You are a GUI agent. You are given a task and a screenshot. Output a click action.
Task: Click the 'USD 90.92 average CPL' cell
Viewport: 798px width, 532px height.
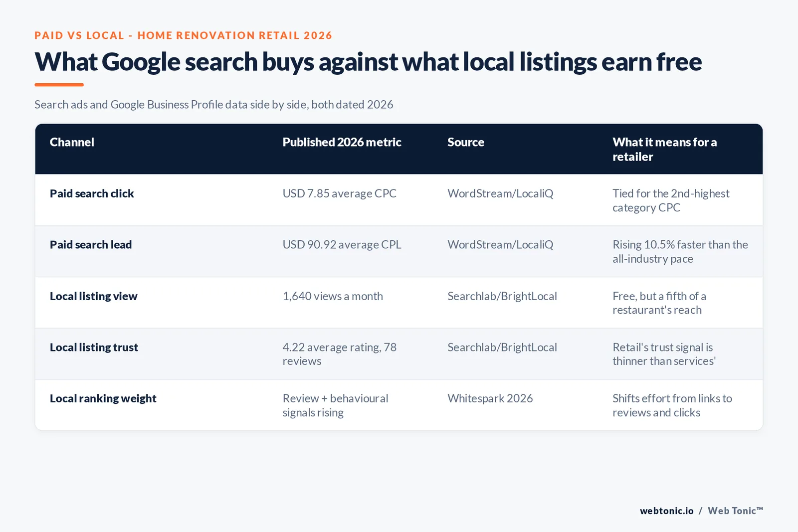coord(342,245)
